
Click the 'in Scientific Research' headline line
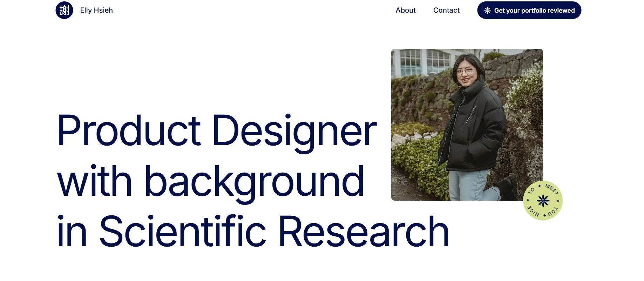[253, 232]
